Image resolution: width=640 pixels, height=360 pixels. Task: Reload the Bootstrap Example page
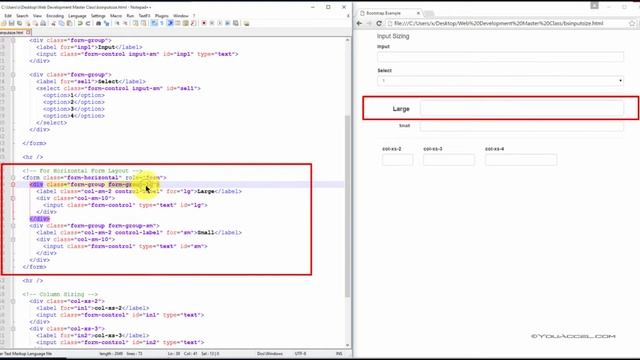tap(379, 23)
